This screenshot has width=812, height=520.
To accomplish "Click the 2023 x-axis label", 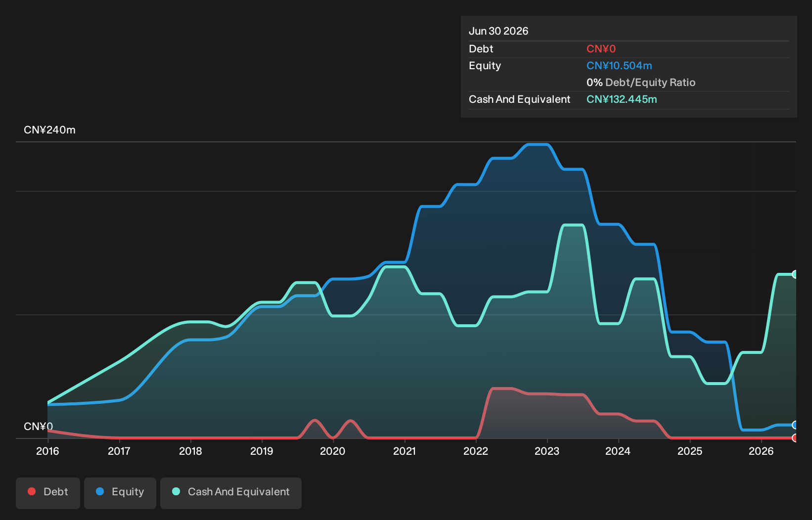I will pyautogui.click(x=547, y=451).
